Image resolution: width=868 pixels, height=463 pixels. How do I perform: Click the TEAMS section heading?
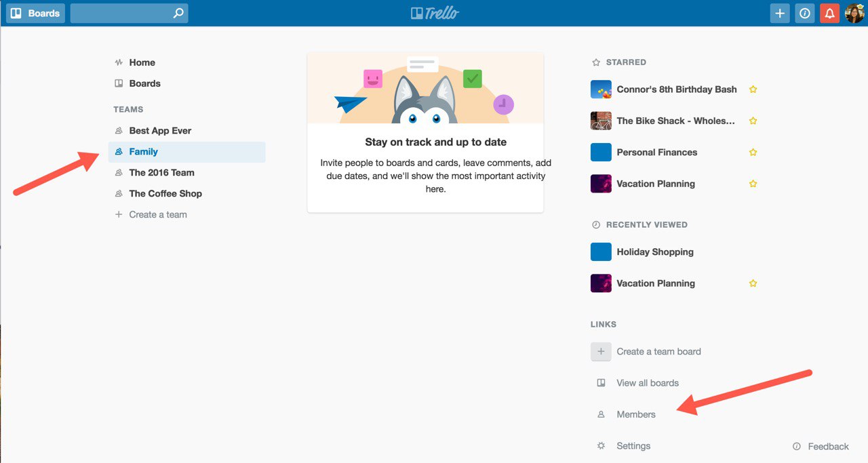pyautogui.click(x=128, y=109)
